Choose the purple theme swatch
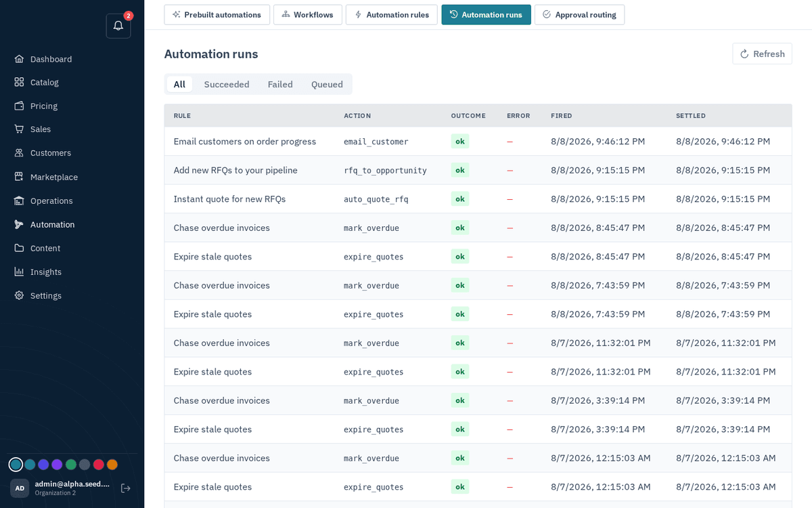 [57, 465]
